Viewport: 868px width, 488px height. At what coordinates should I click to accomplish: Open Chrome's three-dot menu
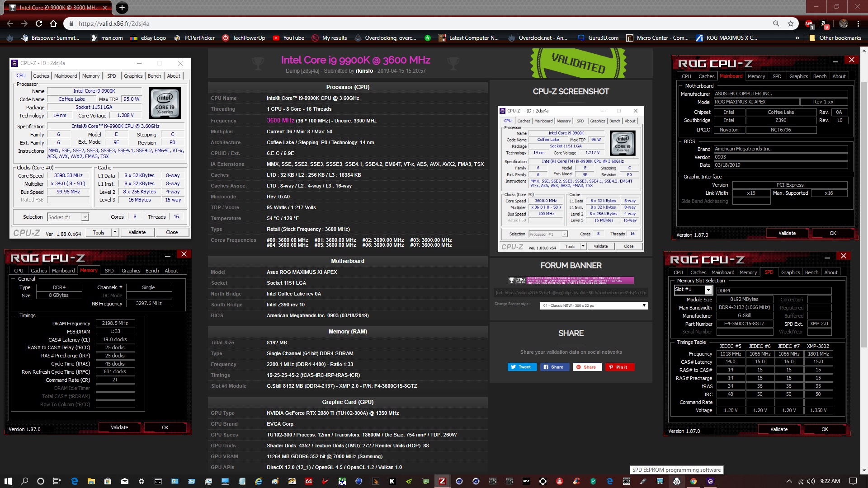tap(858, 23)
